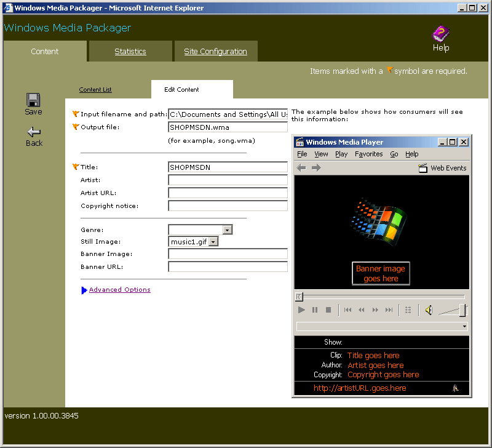
Task: Mute audio with the speaker icon
Action: coord(429,310)
